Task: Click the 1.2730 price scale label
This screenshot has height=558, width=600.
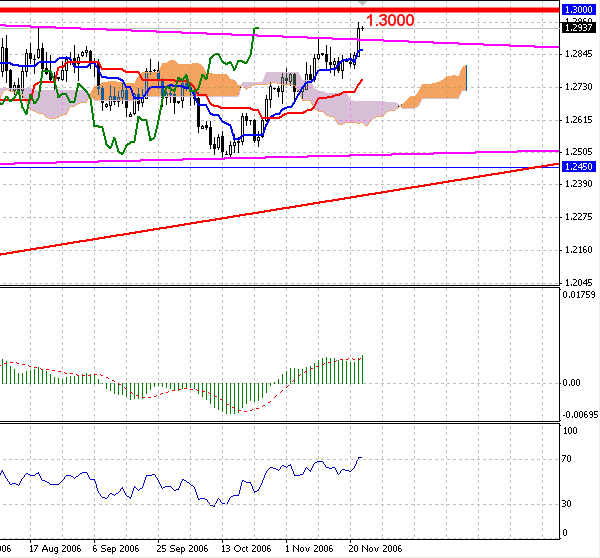Action: [579, 87]
